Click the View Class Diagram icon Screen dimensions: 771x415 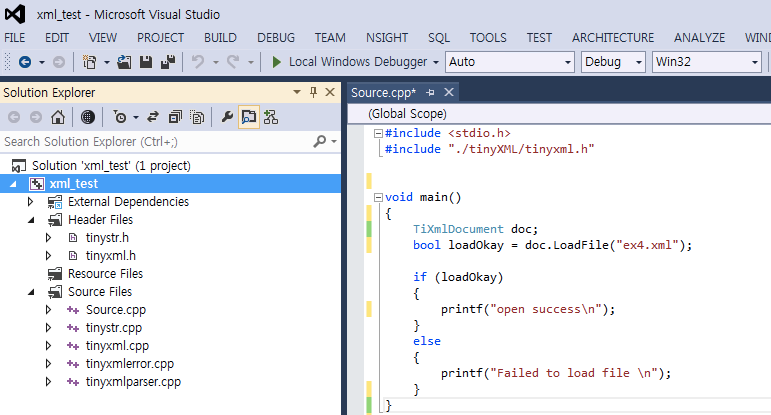pos(271,117)
